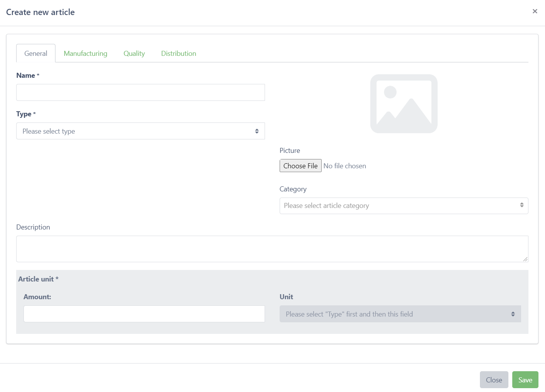Expand the article category dropdown

click(x=403, y=206)
